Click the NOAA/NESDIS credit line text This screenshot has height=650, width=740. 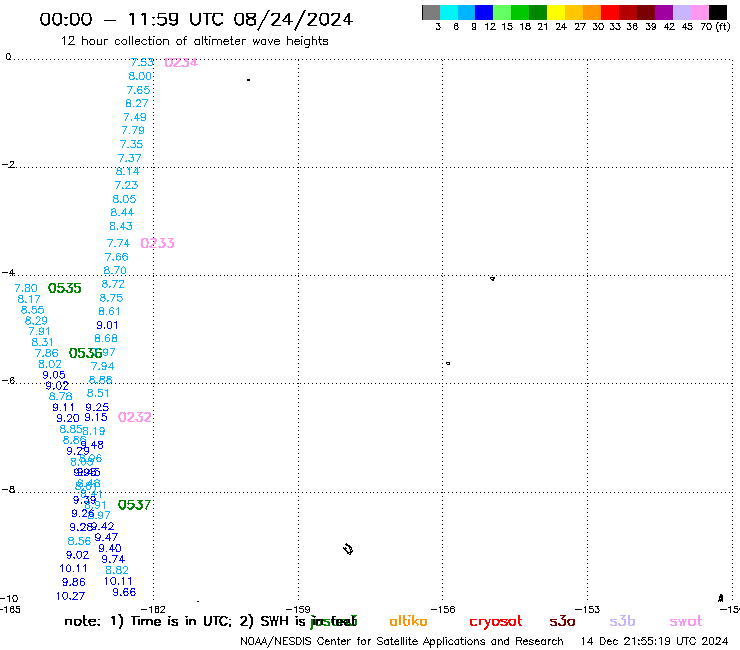[402, 642]
